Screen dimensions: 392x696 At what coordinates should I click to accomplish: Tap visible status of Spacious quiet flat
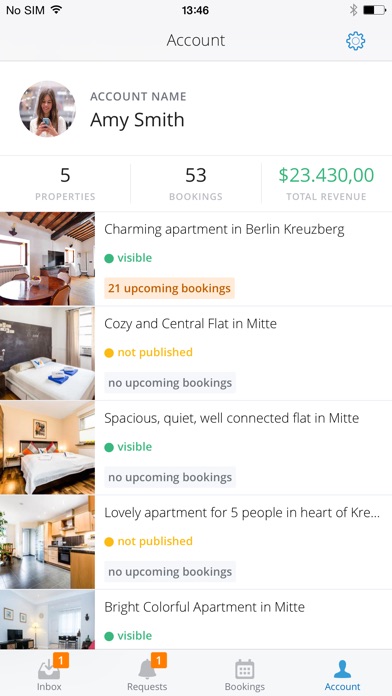(x=128, y=447)
